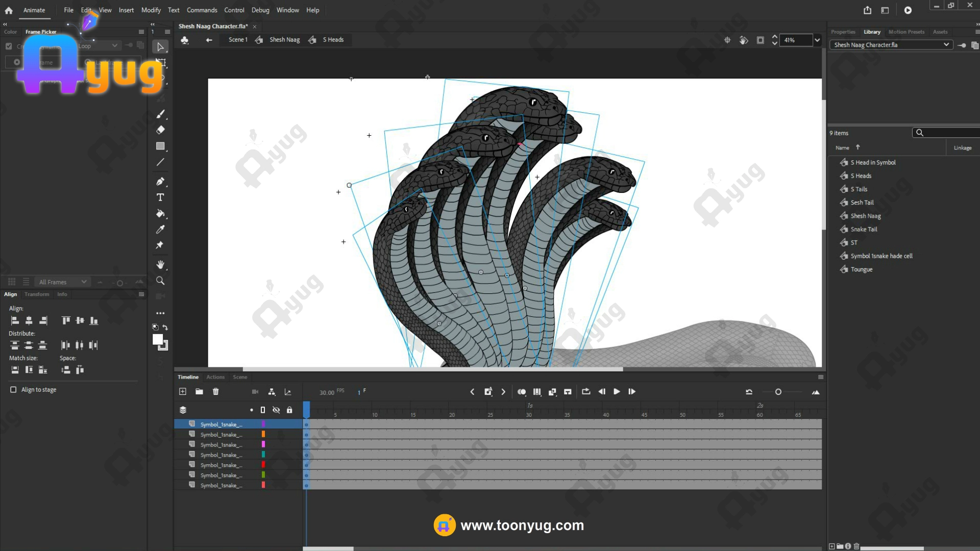Toggle hide all layers eye icon
This screenshot has width=980, height=551.
[276, 410]
